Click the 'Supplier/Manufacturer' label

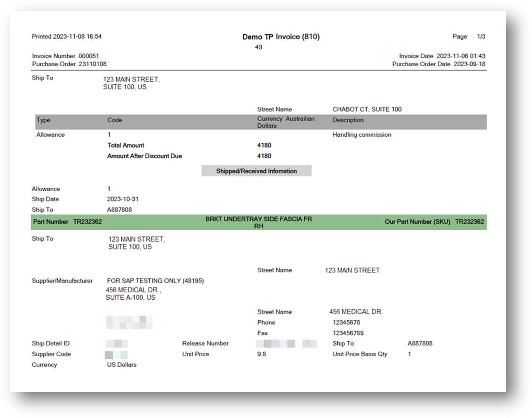(x=62, y=281)
